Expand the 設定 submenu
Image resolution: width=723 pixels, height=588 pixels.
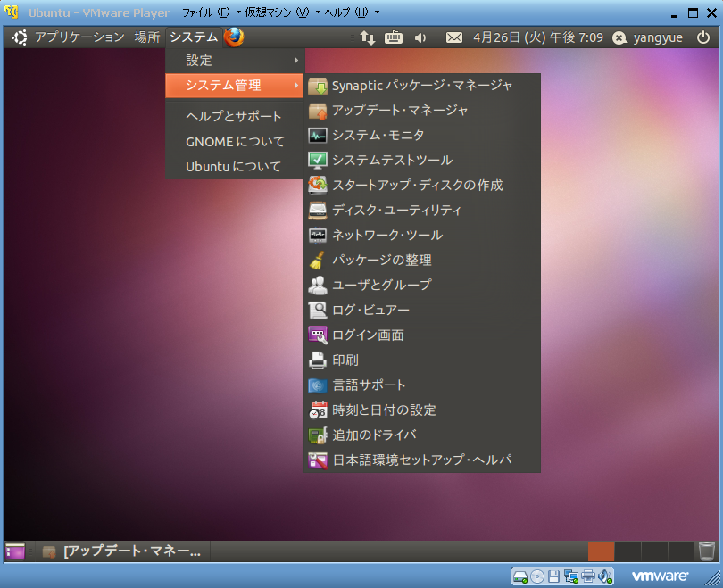[235, 61]
